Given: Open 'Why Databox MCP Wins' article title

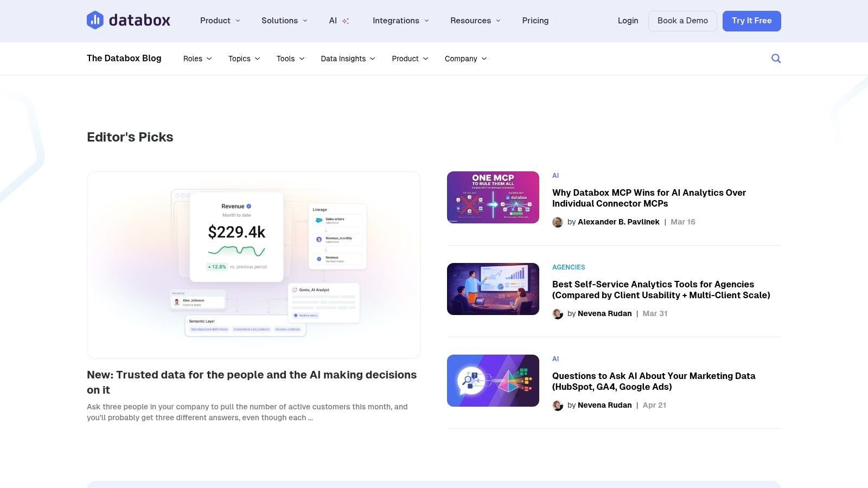Looking at the screenshot, I should point(649,198).
